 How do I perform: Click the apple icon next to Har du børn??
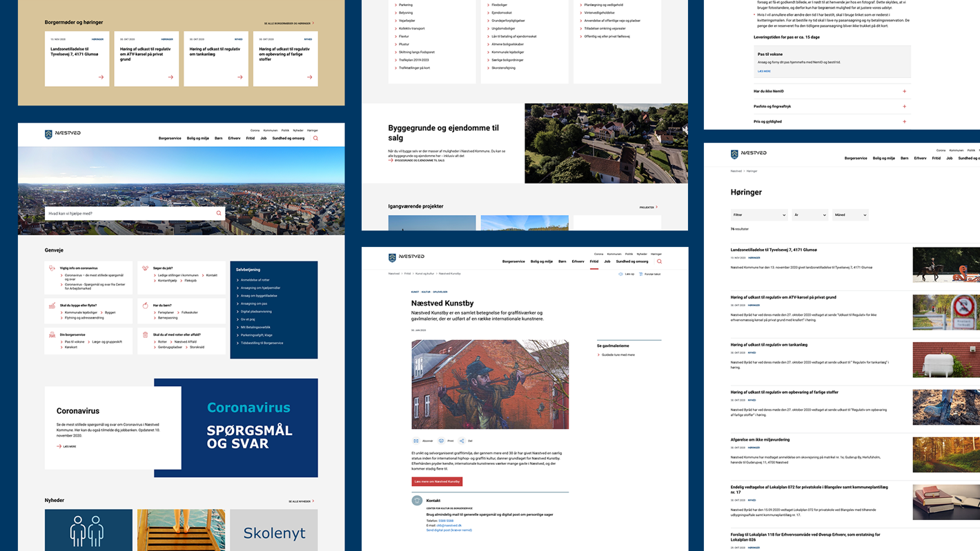[146, 305]
